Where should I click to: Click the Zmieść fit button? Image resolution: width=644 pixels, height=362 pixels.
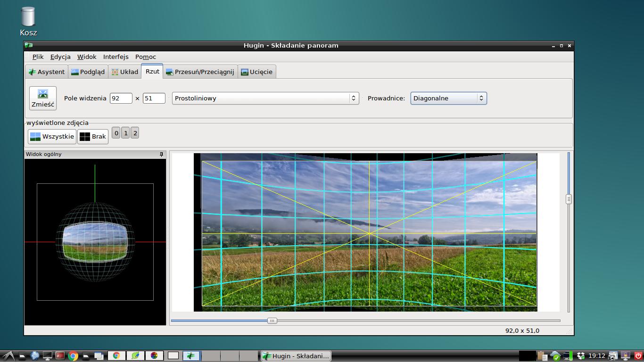[42, 98]
